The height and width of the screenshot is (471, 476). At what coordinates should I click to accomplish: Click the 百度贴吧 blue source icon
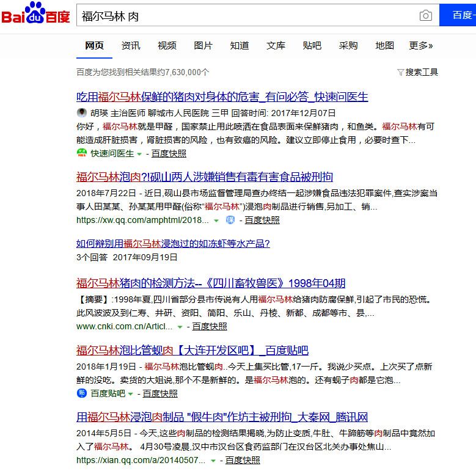tap(82, 393)
